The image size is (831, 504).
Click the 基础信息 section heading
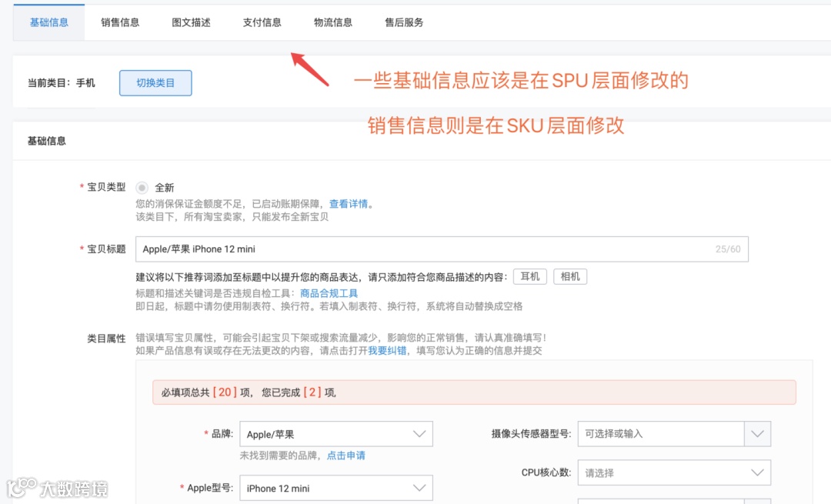click(x=47, y=141)
